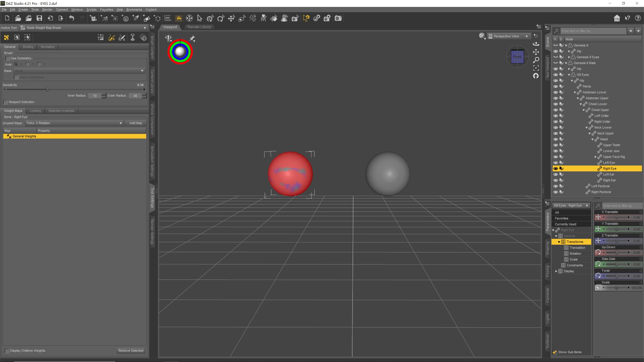Click the Undo arrow icon
The image size is (644, 362).
point(71,18)
